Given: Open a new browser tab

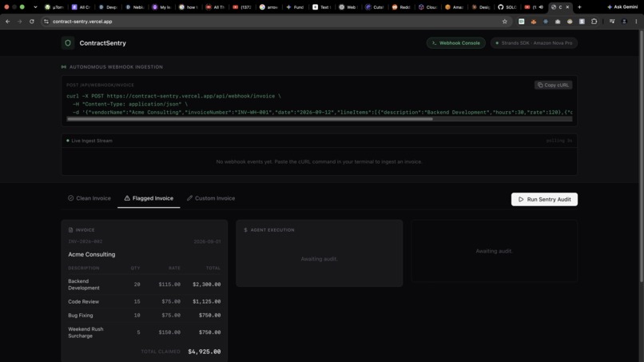Looking at the screenshot, I should pyautogui.click(x=579, y=7).
